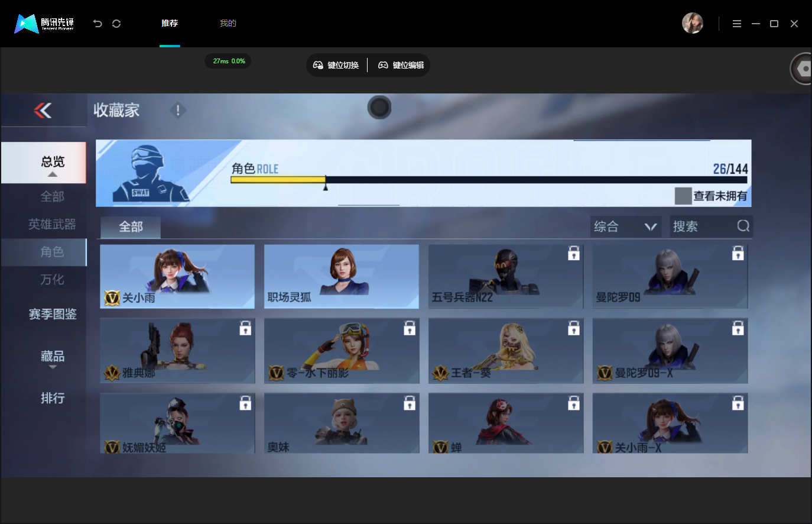Switch to the 我的 tab
The width and height of the screenshot is (812, 524).
pyautogui.click(x=228, y=24)
